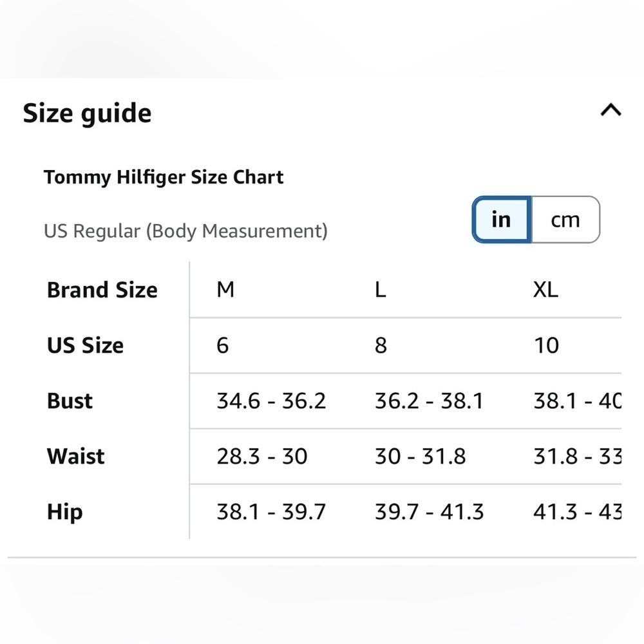Viewport: 644px width, 644px height.
Task: Select the Hip row header
Action: 65,512
